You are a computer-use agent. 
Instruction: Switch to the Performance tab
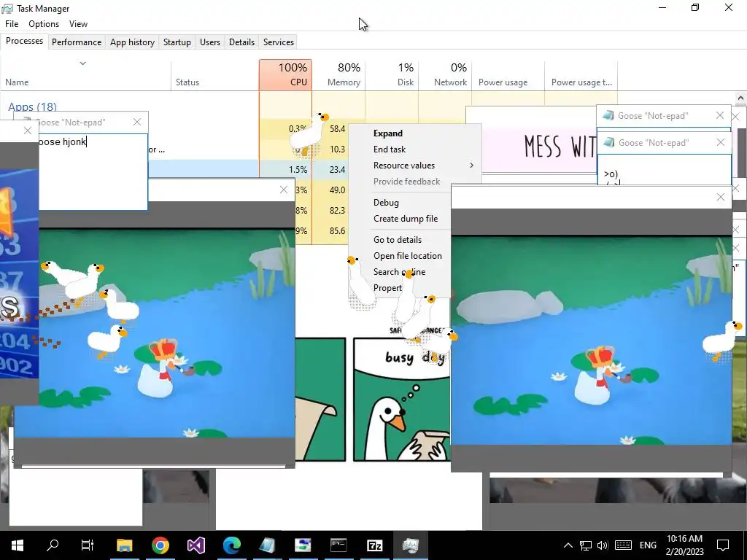(x=77, y=42)
